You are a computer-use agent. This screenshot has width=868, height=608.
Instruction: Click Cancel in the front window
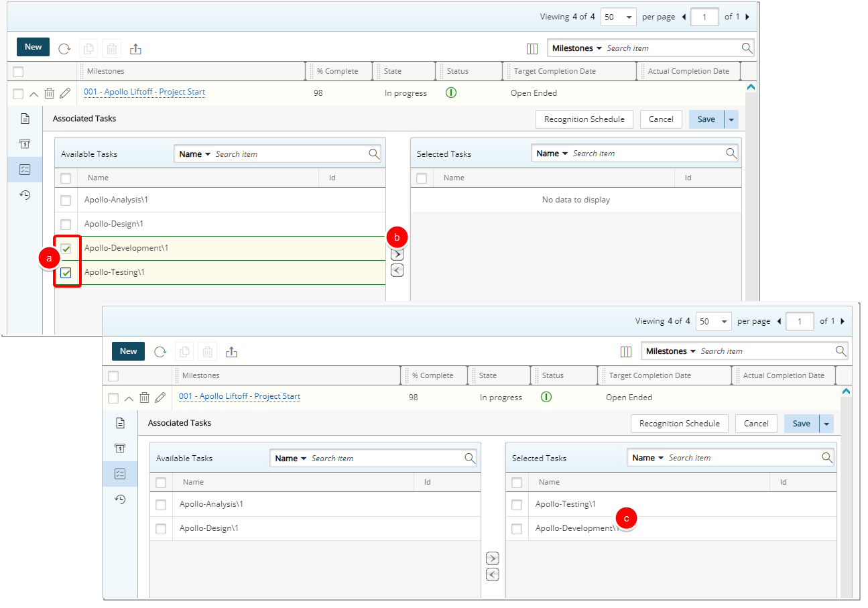point(756,424)
